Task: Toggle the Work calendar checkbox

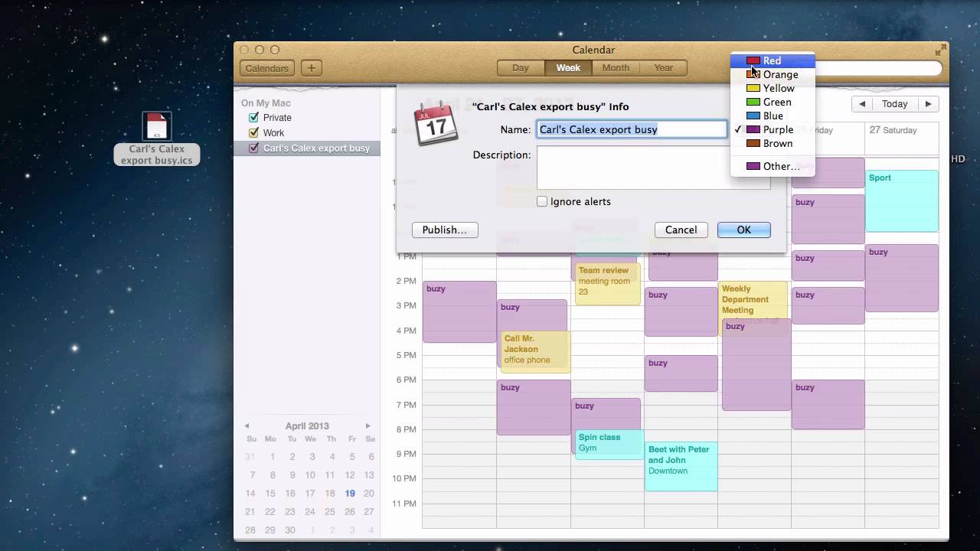Action: 253,132
